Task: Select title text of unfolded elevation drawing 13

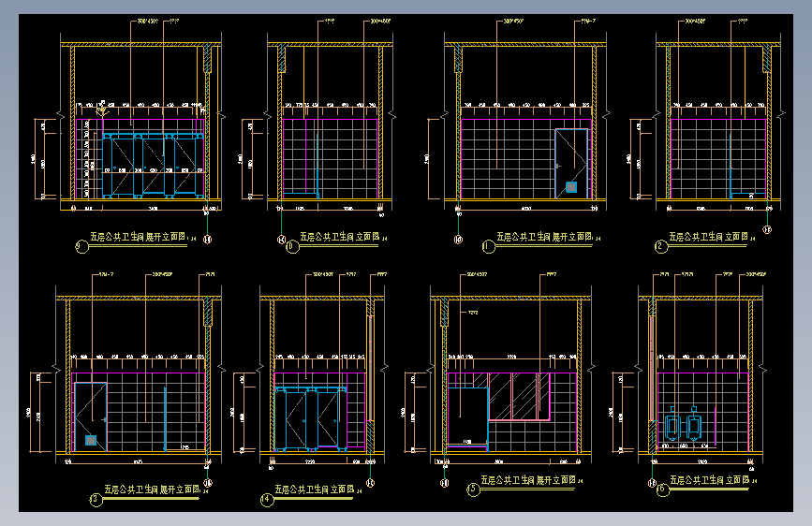Action: (x=152, y=489)
